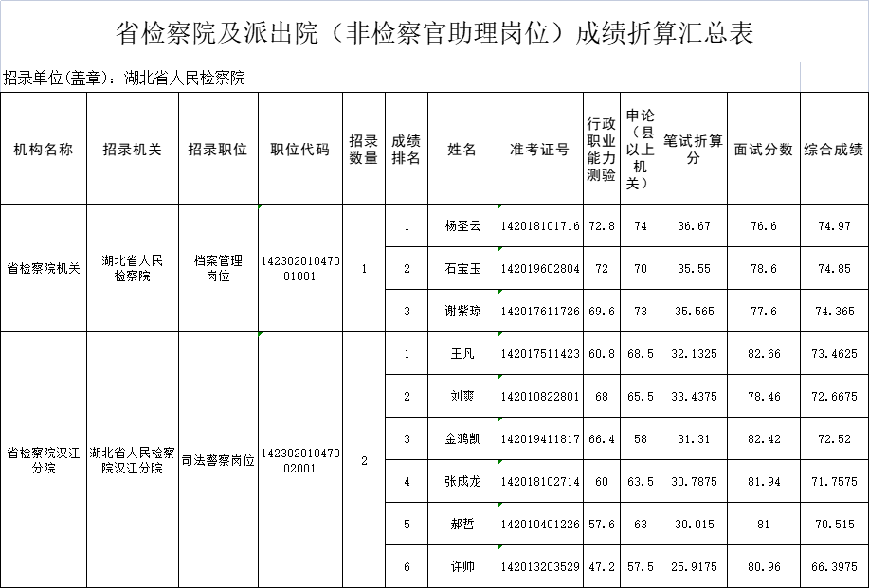Click exam number 142010822801
The image size is (869, 588).
[540, 396]
